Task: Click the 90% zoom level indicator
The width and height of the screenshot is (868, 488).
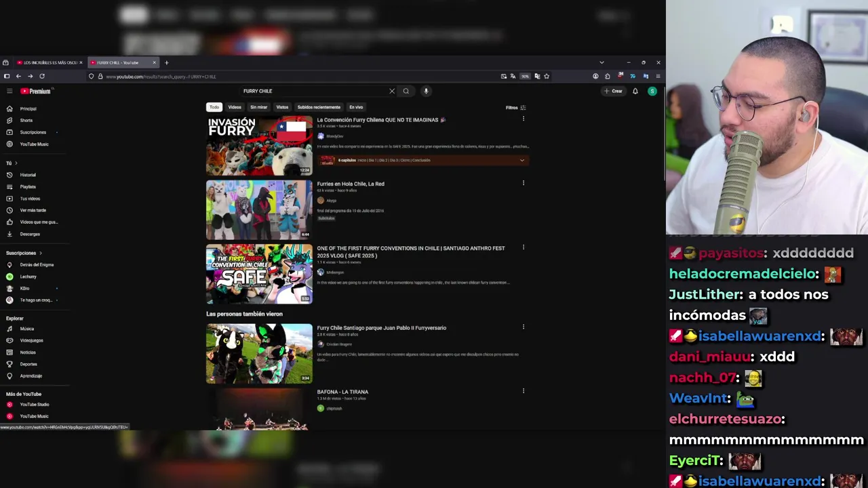Action: click(x=525, y=77)
